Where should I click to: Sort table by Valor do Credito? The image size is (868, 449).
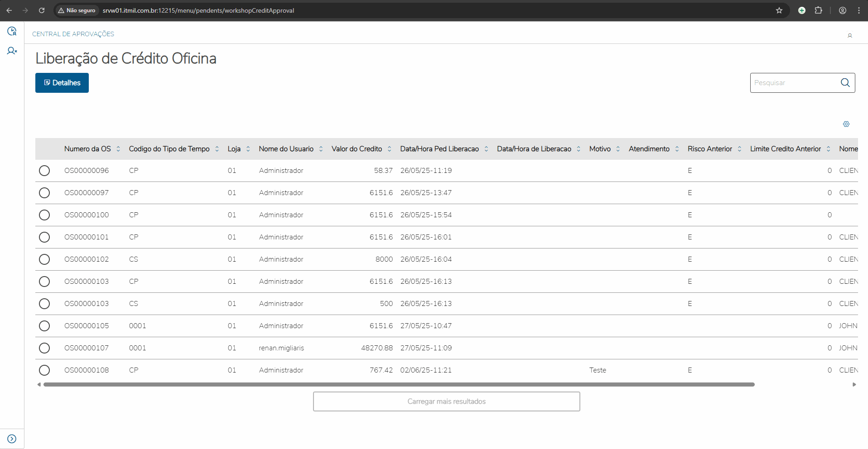click(389, 149)
